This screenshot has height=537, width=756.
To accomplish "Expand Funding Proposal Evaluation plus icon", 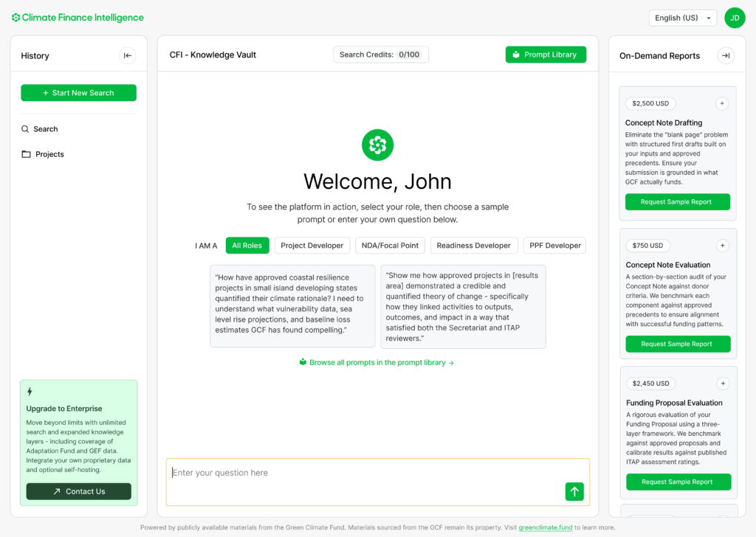I will (723, 384).
